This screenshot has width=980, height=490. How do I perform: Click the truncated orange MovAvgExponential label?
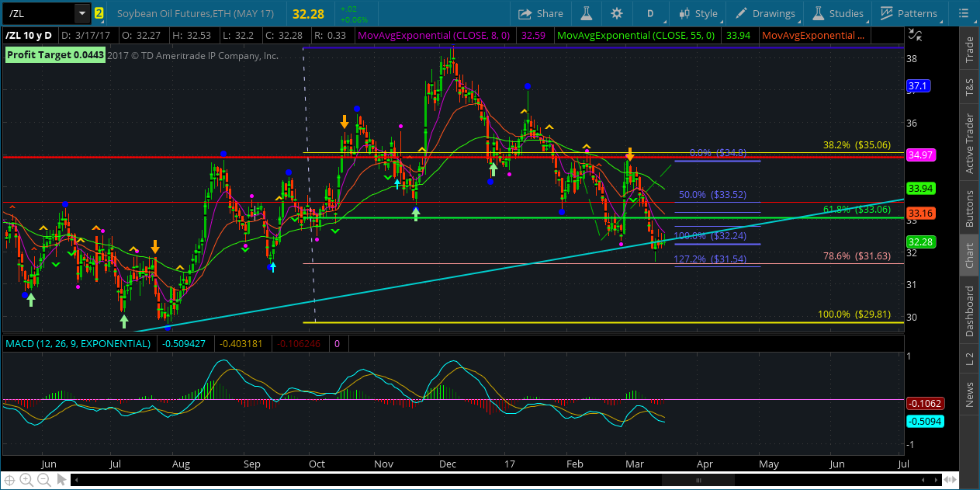point(813,36)
